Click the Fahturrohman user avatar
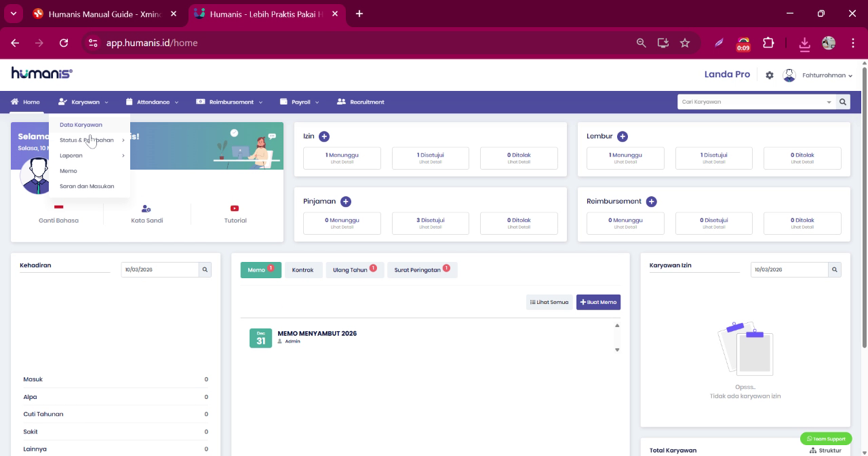Screen dimensions: 868x456 (x=789, y=75)
